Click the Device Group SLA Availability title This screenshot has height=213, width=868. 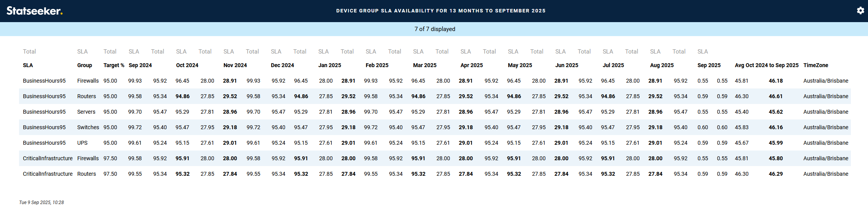441,11
